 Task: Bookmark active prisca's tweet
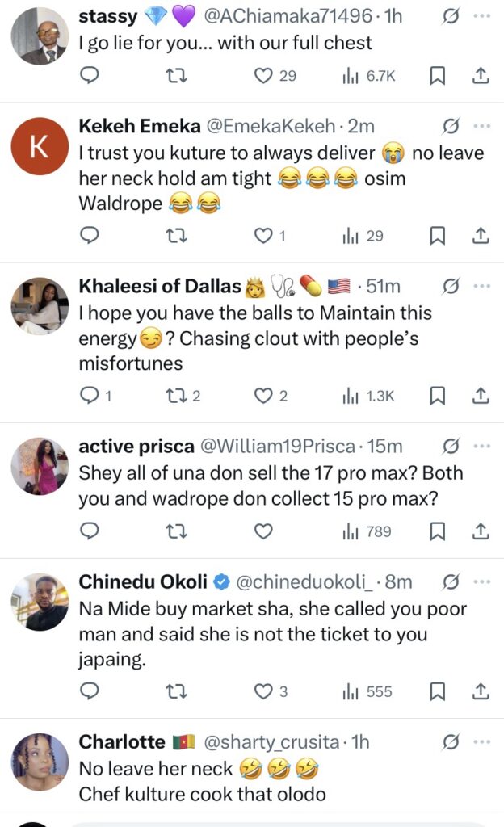click(437, 531)
